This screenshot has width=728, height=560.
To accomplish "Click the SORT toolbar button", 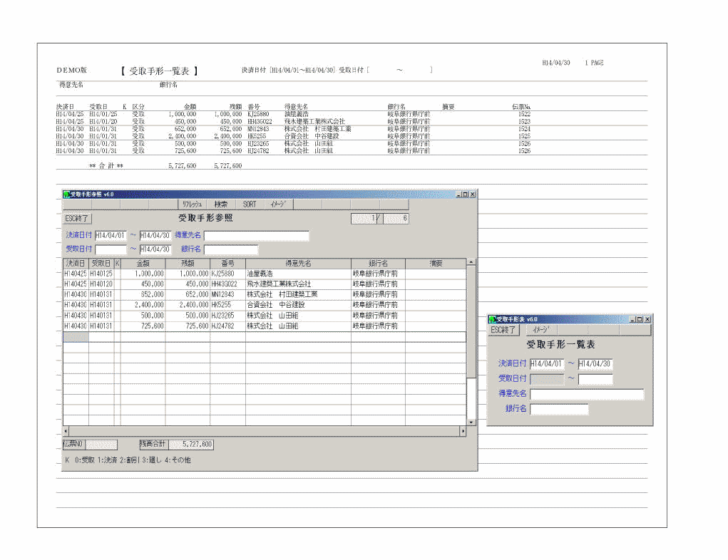I will [250, 204].
